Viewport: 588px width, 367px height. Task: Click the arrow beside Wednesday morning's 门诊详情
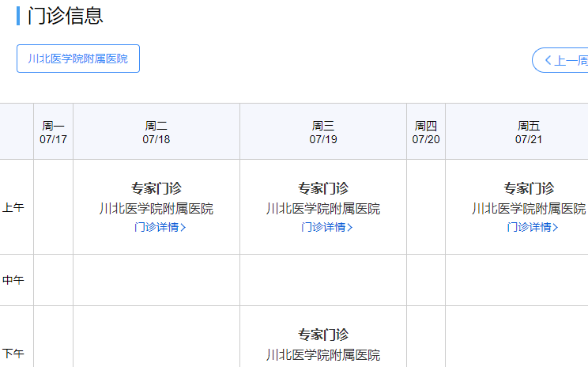click(350, 228)
